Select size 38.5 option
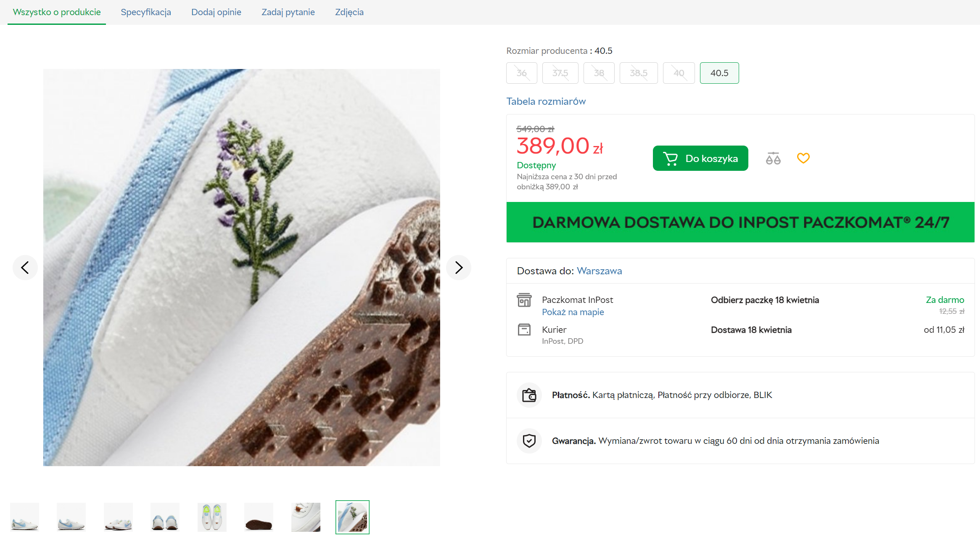The width and height of the screenshot is (980, 536). coord(638,73)
